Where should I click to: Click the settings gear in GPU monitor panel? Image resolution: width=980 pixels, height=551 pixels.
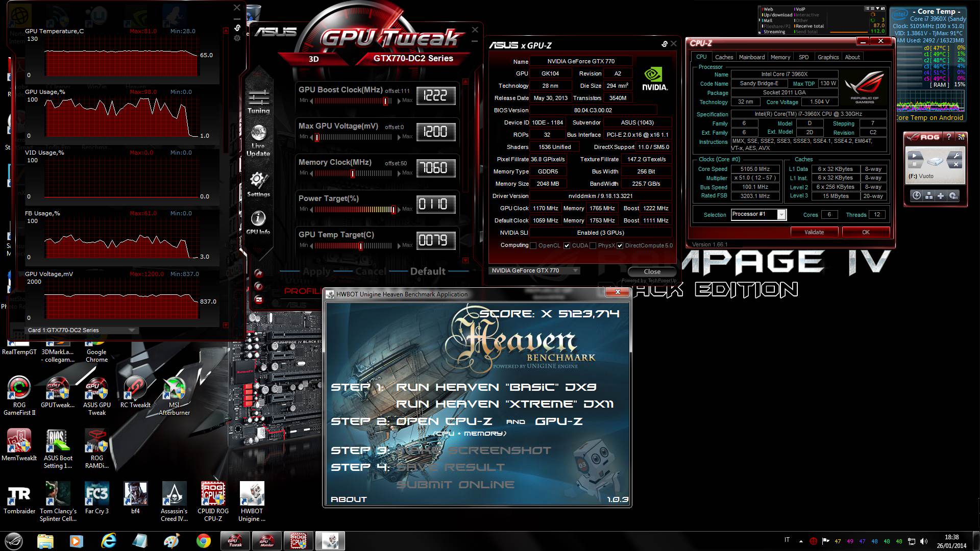237,38
